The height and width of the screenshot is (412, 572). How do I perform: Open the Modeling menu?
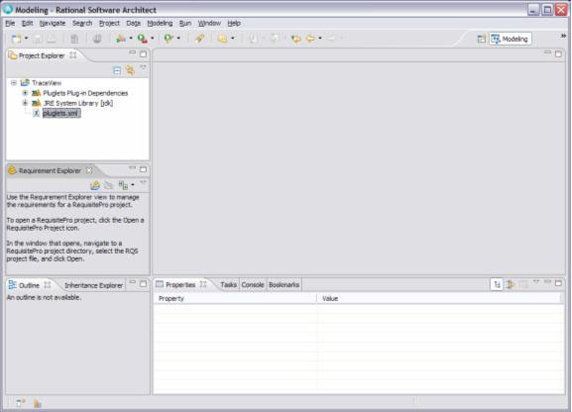click(x=160, y=23)
